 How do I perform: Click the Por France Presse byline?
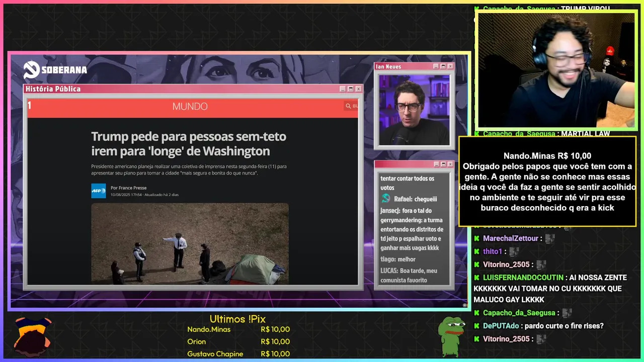pyautogui.click(x=129, y=188)
